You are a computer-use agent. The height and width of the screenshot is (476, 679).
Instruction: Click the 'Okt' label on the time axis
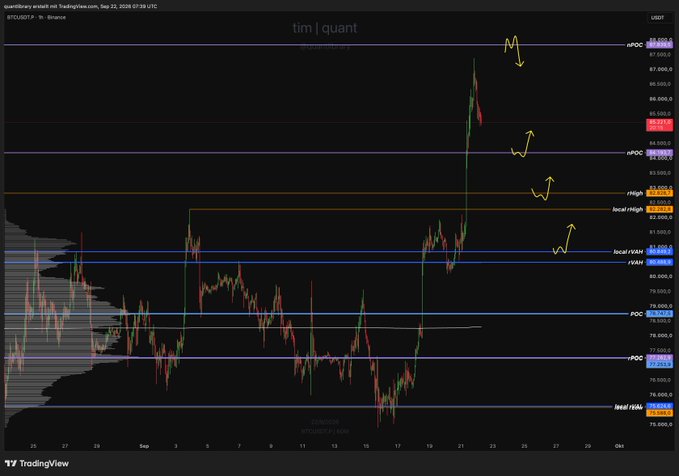(619, 446)
